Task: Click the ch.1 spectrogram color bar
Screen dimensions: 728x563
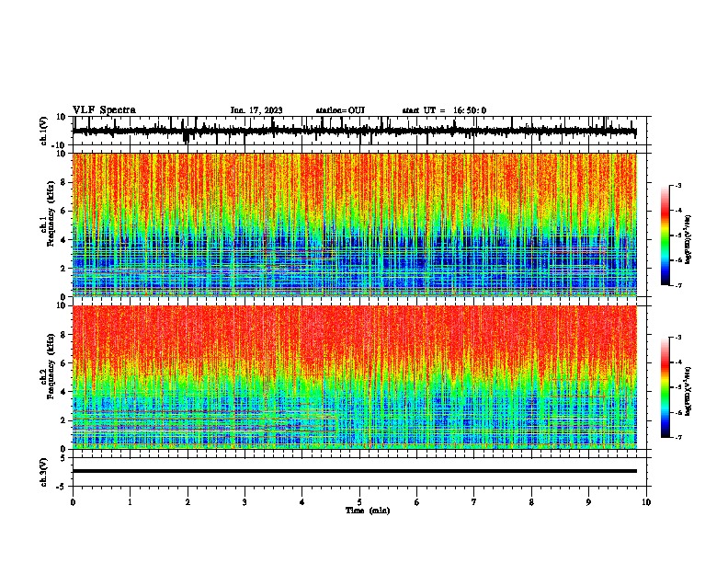Action: coord(665,236)
